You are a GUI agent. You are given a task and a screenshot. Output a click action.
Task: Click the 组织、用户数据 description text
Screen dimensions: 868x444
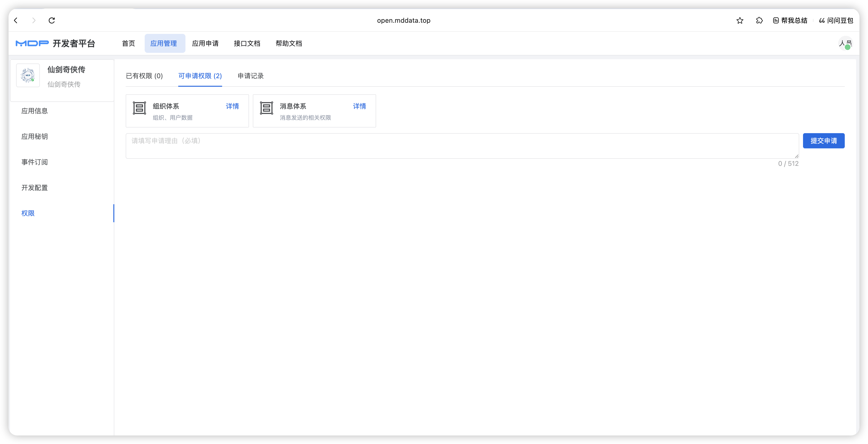click(x=172, y=118)
